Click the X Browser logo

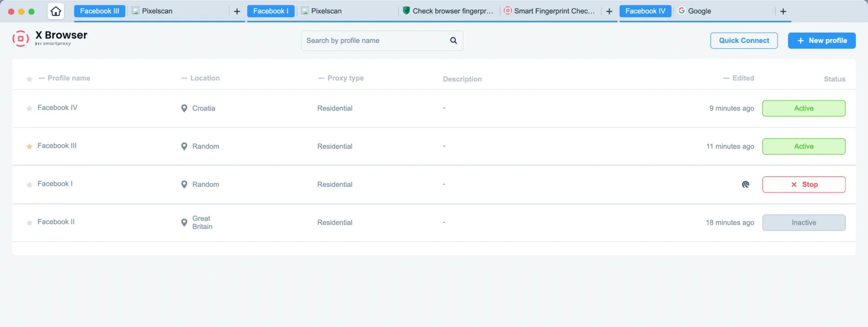pyautogui.click(x=20, y=39)
